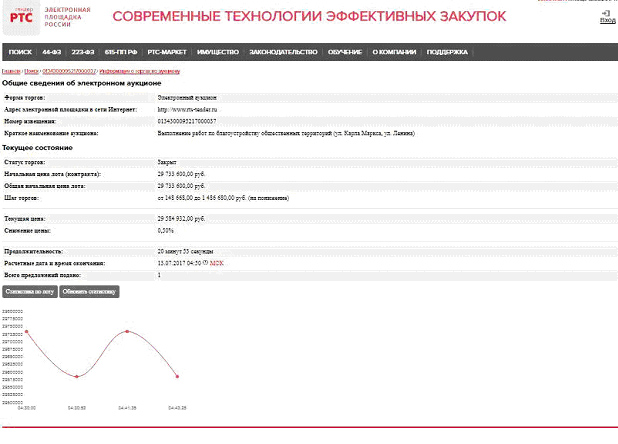Click the СОВРЕМЕННЫЕ ТЕХНОЛОГИИ ЭФФЕКТИВНЫХ ЗАКУПОК banner text
This screenshot has height=444, width=618.
pyautogui.click(x=309, y=16)
